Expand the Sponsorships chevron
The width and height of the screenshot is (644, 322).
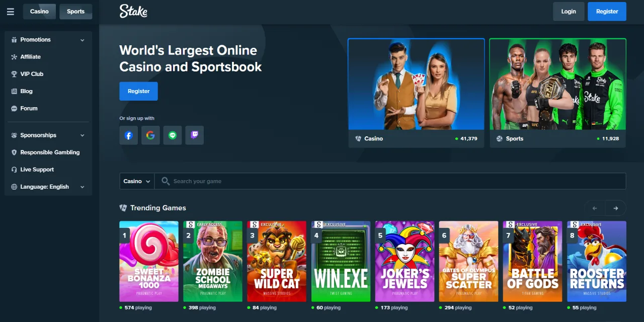[x=83, y=135]
